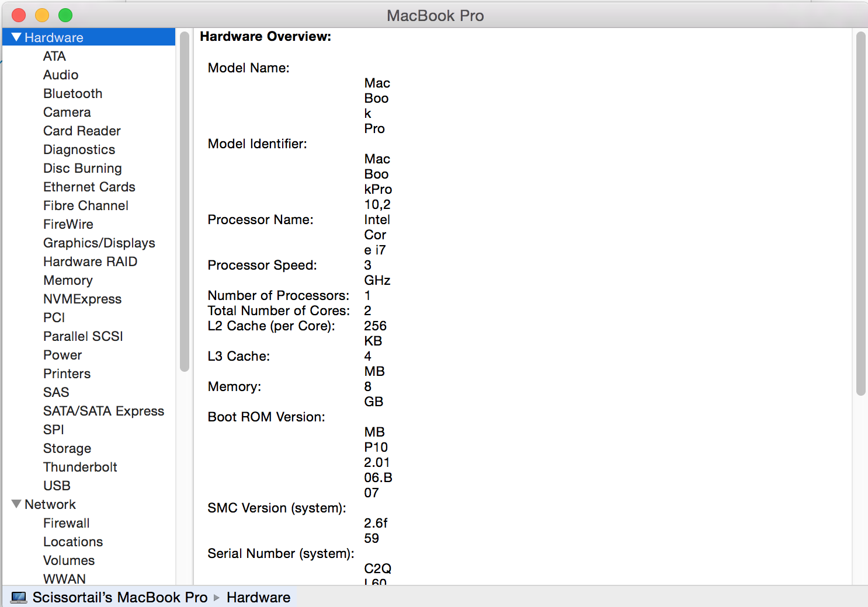Close the MacBook Pro window
The width and height of the screenshot is (868, 607).
[19, 15]
